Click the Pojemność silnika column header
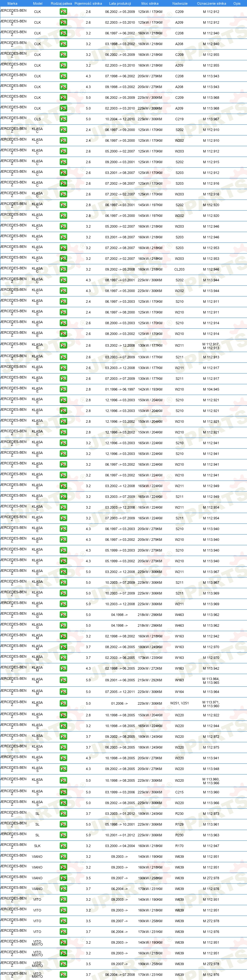This screenshot has width=247, height=980. [88, 3]
